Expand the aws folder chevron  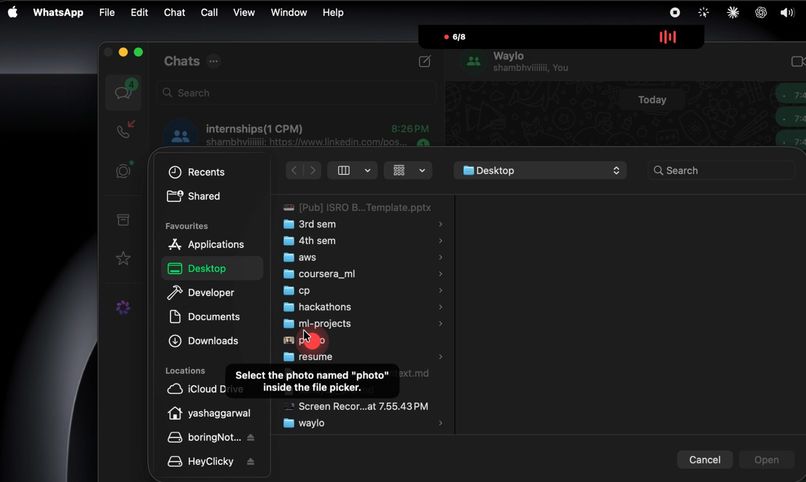click(x=441, y=257)
